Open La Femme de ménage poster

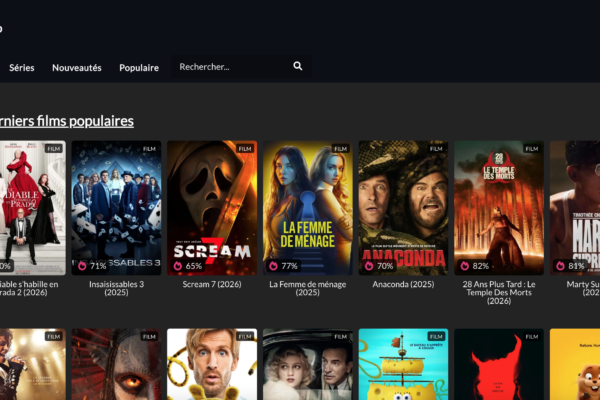(x=308, y=208)
